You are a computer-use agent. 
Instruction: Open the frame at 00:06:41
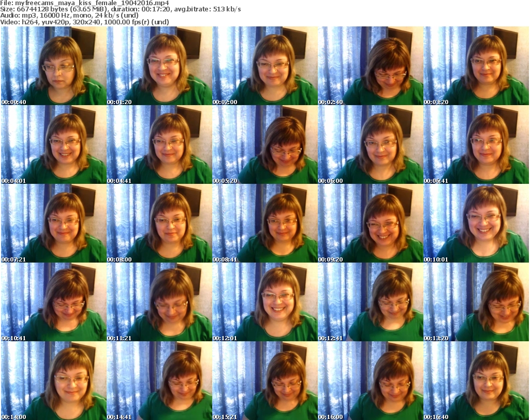[x=476, y=144]
